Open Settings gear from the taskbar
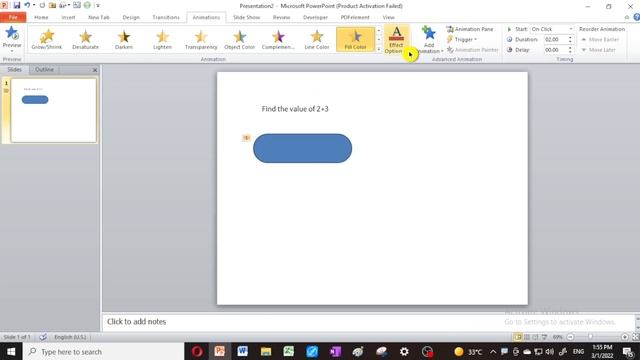640x360 pixels. click(x=404, y=351)
